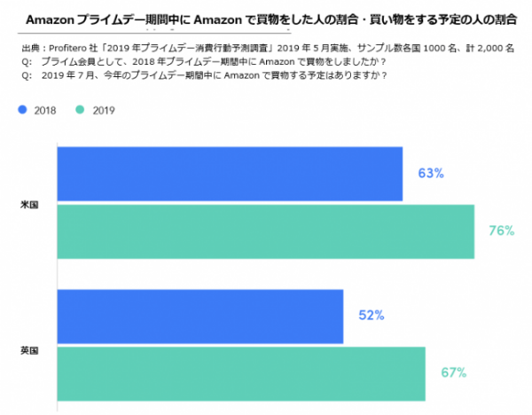Click the 63% data label
Image resolution: width=532 pixels, height=415 pixels.
(x=430, y=173)
